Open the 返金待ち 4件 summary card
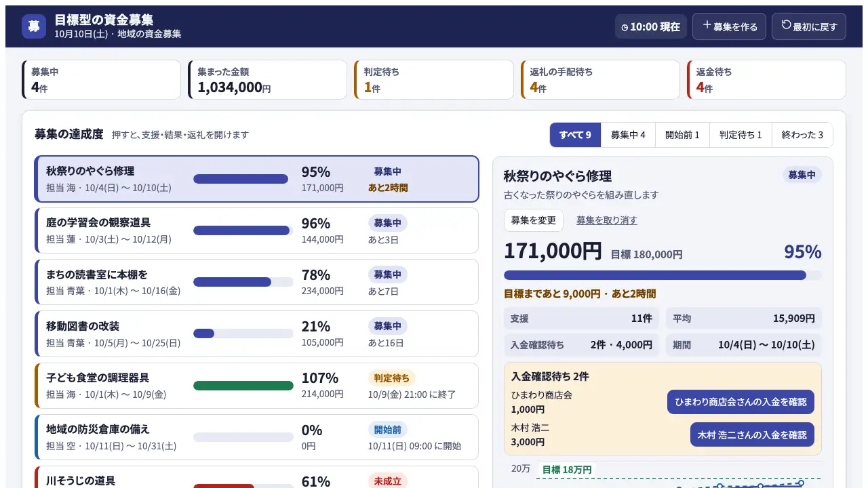 point(766,79)
